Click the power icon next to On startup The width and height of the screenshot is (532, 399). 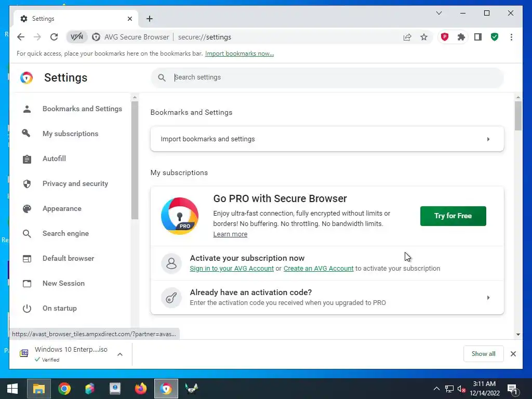pyautogui.click(x=27, y=309)
